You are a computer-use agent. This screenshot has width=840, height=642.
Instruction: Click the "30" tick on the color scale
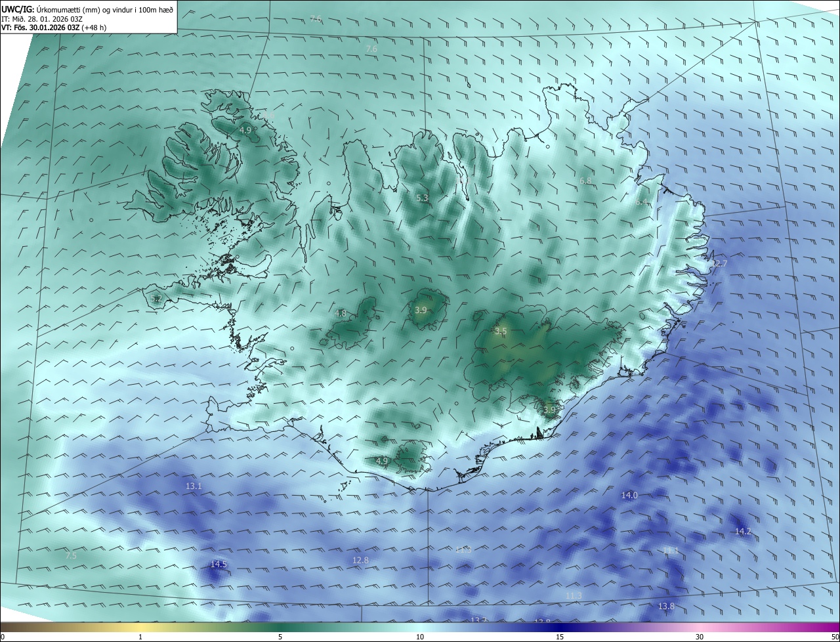[700, 637]
